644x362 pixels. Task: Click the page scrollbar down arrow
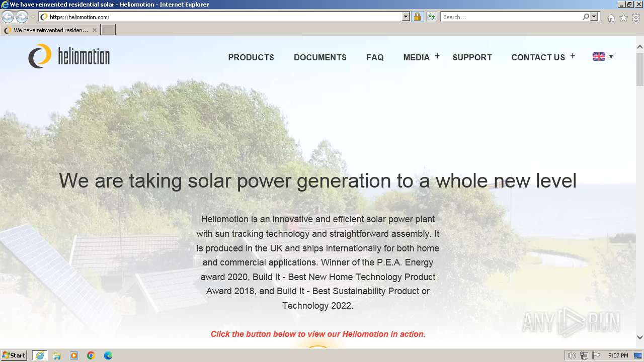[640, 337]
